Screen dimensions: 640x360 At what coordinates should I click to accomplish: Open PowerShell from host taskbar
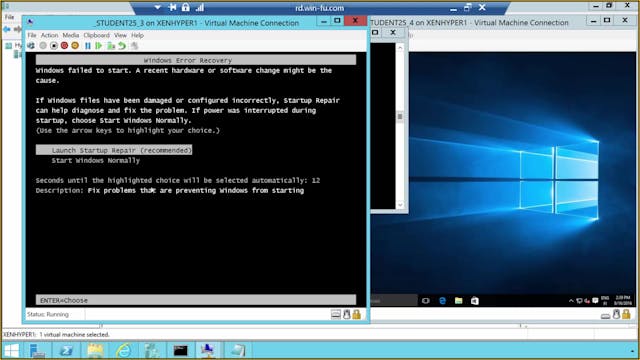click(66, 351)
